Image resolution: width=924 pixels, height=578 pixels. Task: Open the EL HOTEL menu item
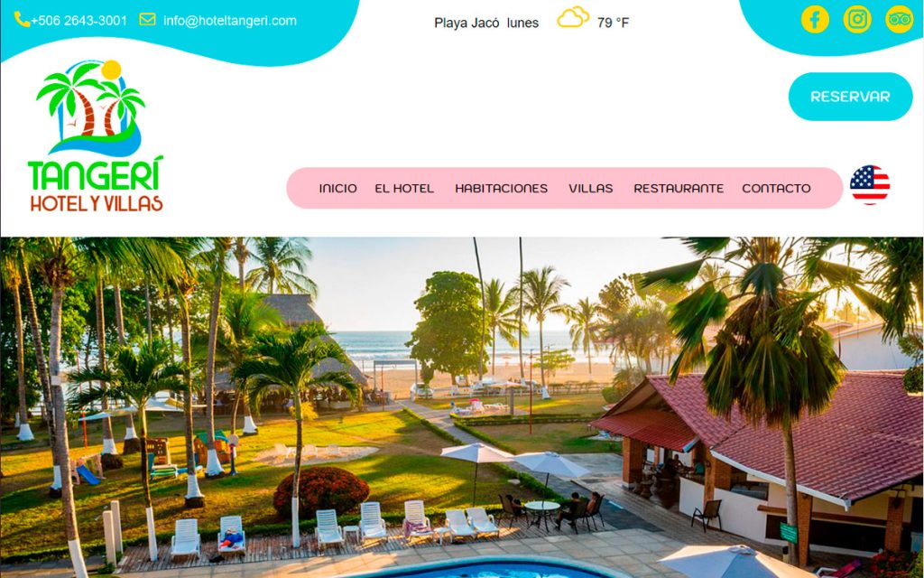click(404, 188)
